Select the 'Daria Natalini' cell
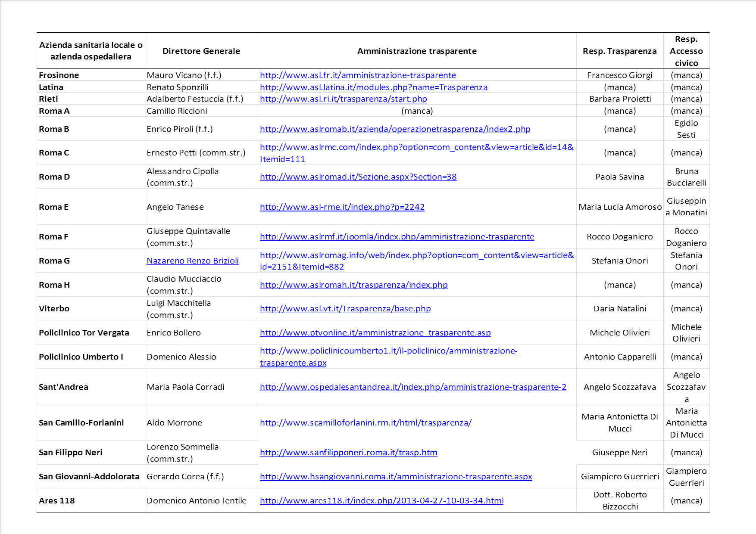This screenshot has height=534, width=756. tap(620, 308)
